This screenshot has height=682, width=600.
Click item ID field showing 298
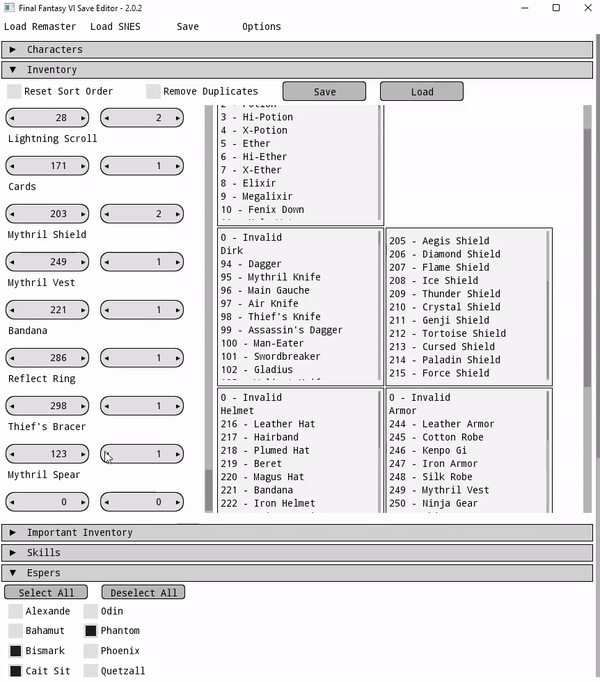pos(47,406)
